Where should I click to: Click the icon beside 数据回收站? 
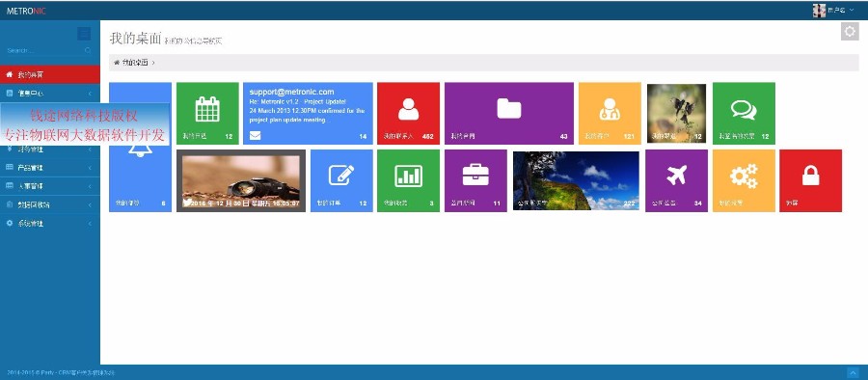click(x=10, y=204)
